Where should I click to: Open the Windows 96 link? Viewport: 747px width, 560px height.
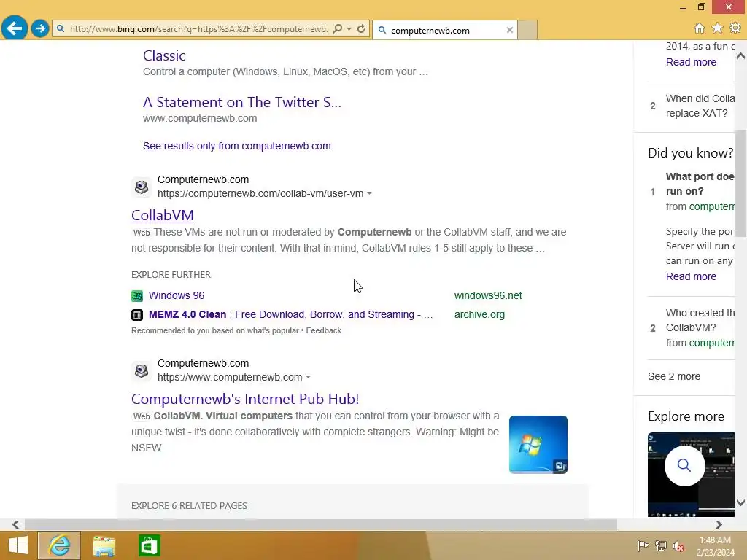tap(177, 295)
